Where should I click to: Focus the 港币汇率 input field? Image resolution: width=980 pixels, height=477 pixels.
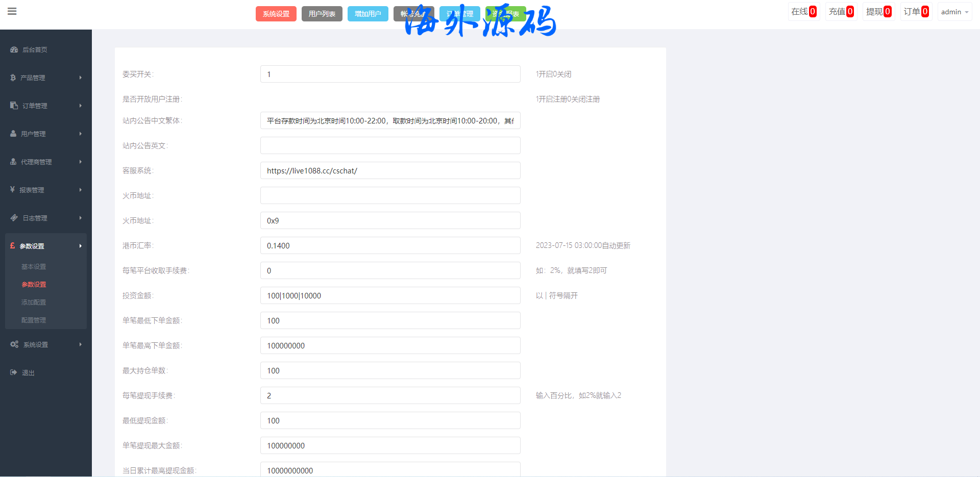pyautogui.click(x=390, y=245)
